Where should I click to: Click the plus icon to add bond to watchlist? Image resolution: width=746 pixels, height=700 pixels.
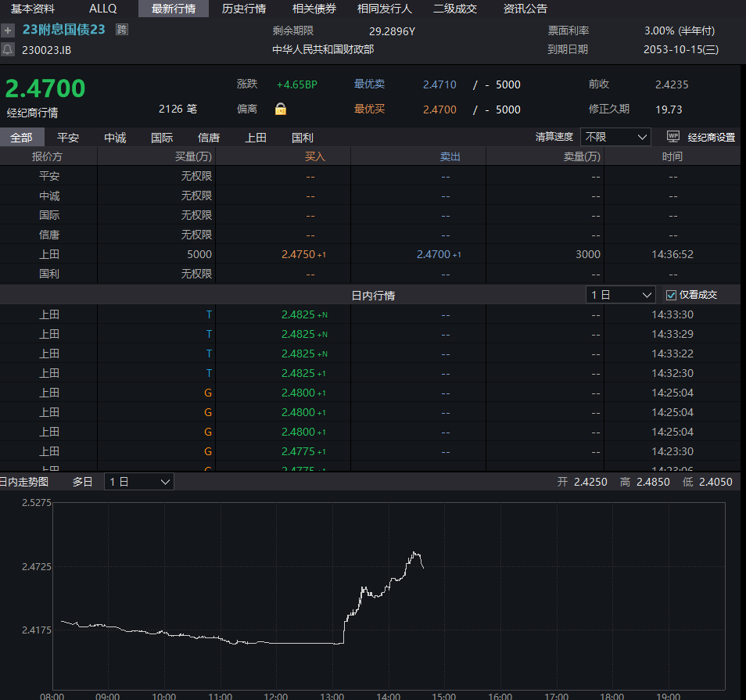[x=8, y=31]
